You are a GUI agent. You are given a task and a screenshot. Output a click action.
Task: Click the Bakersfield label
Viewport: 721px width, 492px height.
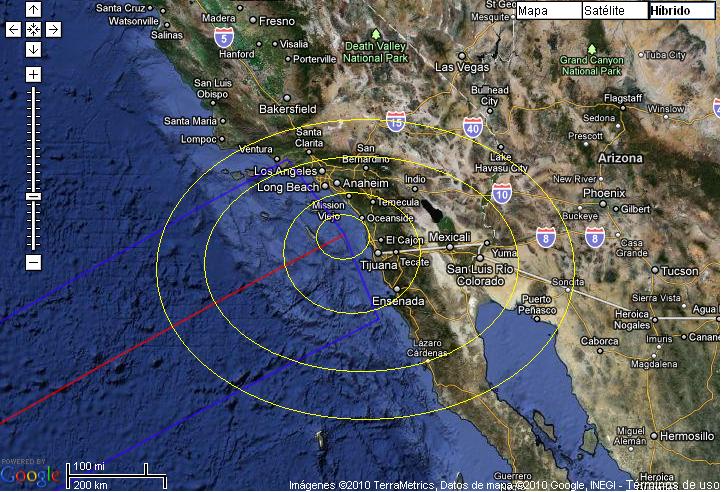point(288,109)
